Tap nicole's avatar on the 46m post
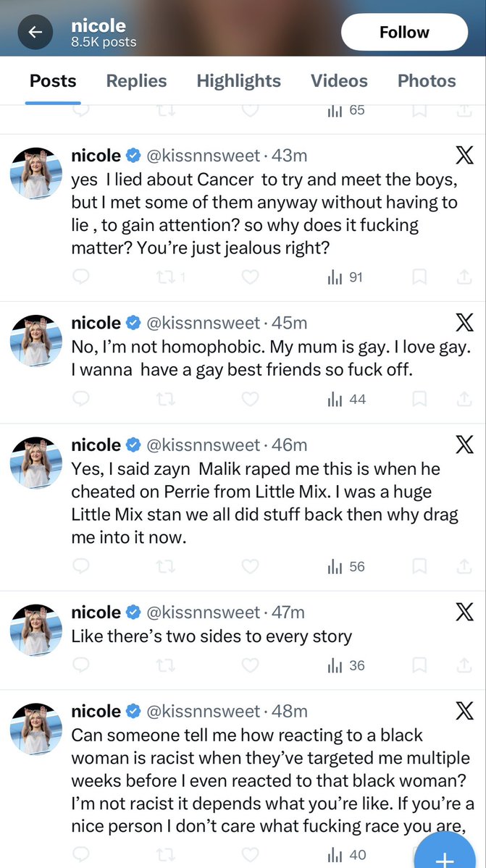 (x=35, y=463)
